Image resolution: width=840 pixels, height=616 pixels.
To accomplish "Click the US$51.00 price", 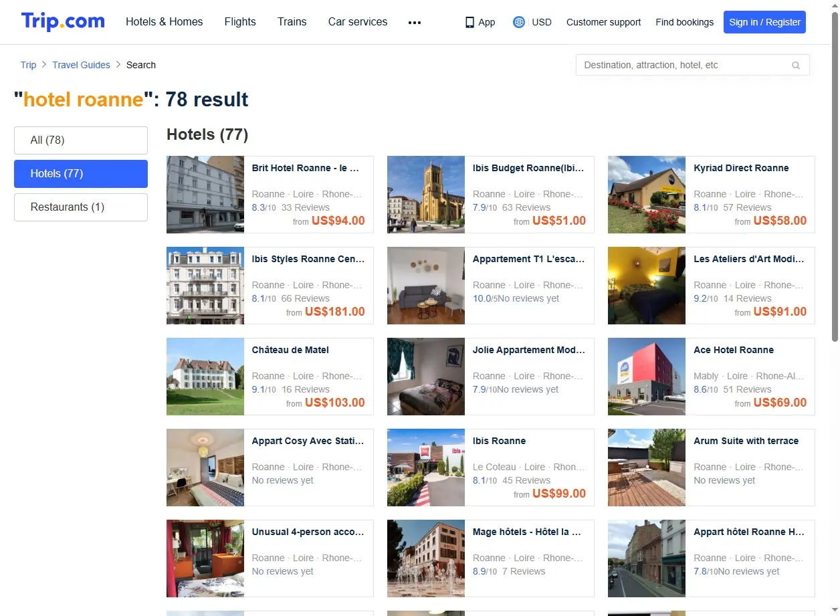I will tap(559, 221).
